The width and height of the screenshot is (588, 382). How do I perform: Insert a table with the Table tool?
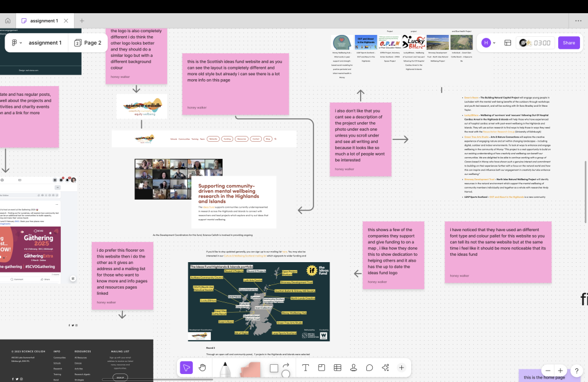(338, 368)
